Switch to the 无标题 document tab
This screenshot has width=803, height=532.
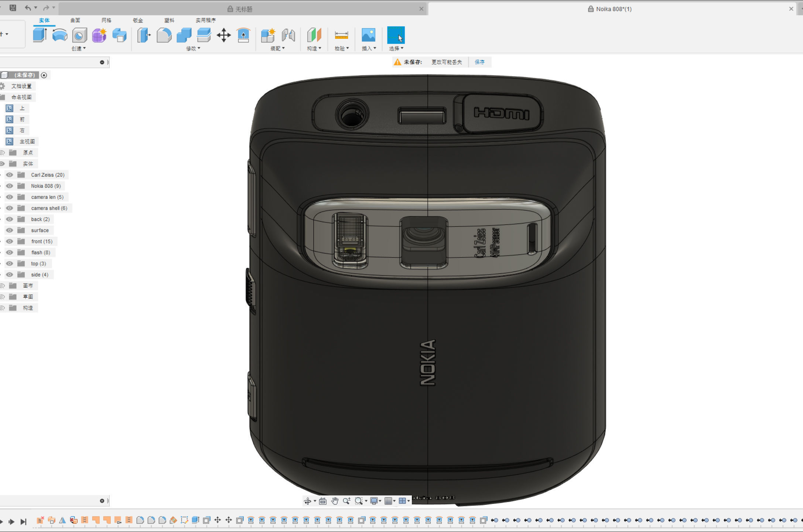click(x=240, y=9)
